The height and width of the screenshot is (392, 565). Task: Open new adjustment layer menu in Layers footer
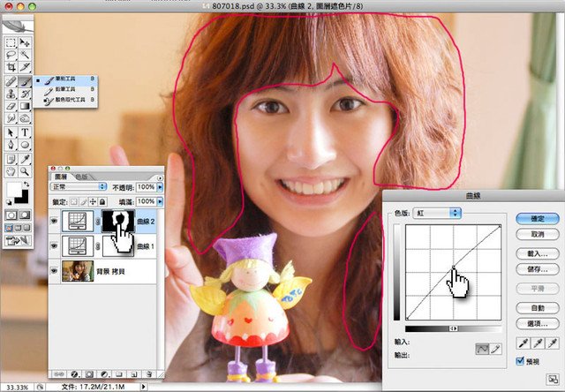[x=104, y=374]
